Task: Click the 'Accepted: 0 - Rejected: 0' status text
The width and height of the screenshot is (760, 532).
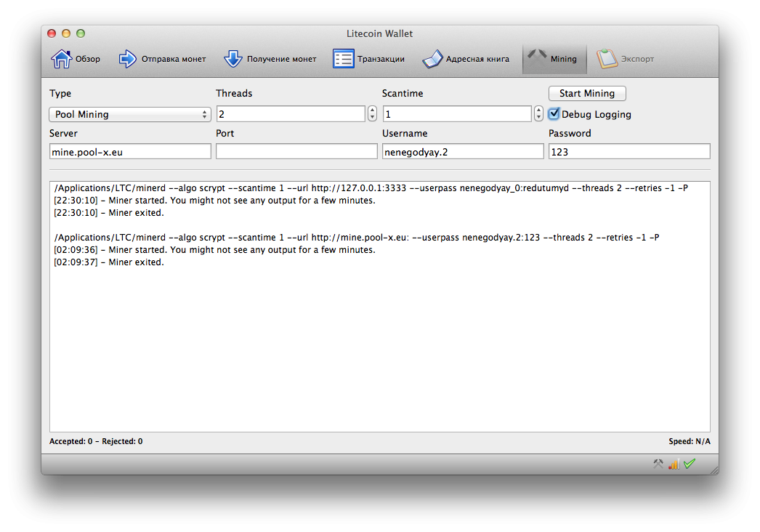Action: [x=96, y=441]
